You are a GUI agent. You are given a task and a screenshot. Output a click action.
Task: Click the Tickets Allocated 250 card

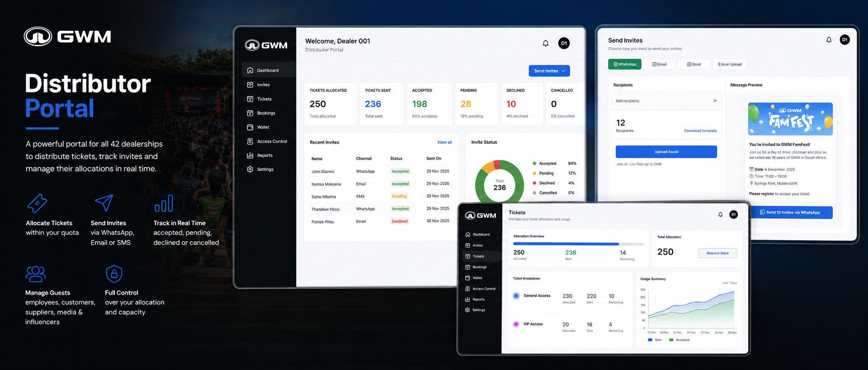(330, 104)
